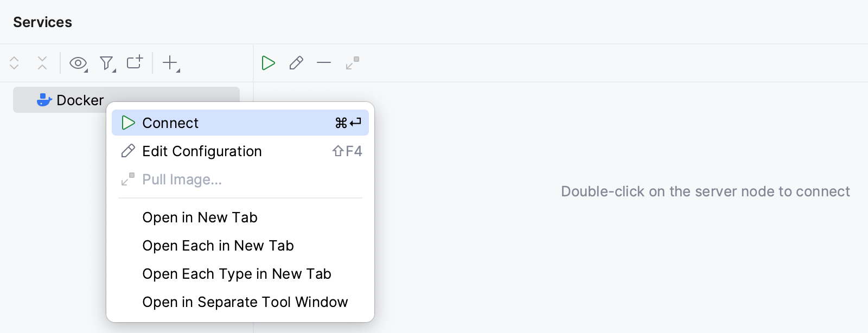Click the Collapse All toolbar icon
868x333 pixels.
42,63
